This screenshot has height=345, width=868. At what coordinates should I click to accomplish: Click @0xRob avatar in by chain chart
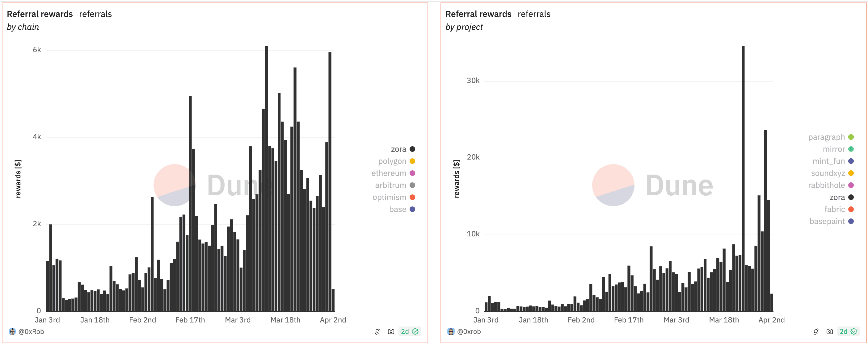pyautogui.click(x=12, y=332)
